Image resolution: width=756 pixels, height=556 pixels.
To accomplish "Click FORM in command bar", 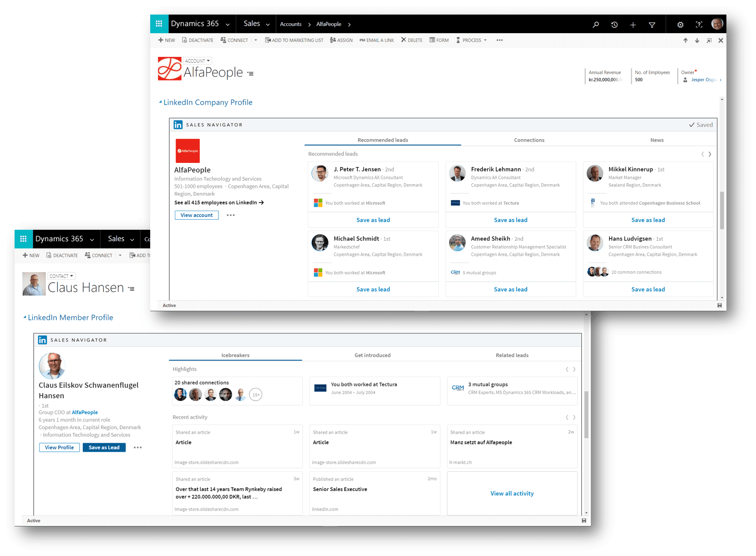I will tap(439, 40).
